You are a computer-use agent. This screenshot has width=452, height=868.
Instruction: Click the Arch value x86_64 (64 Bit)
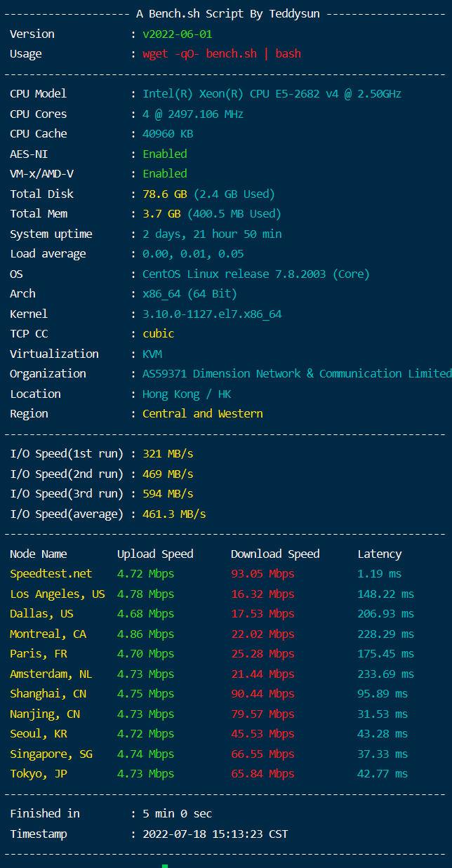(190, 293)
